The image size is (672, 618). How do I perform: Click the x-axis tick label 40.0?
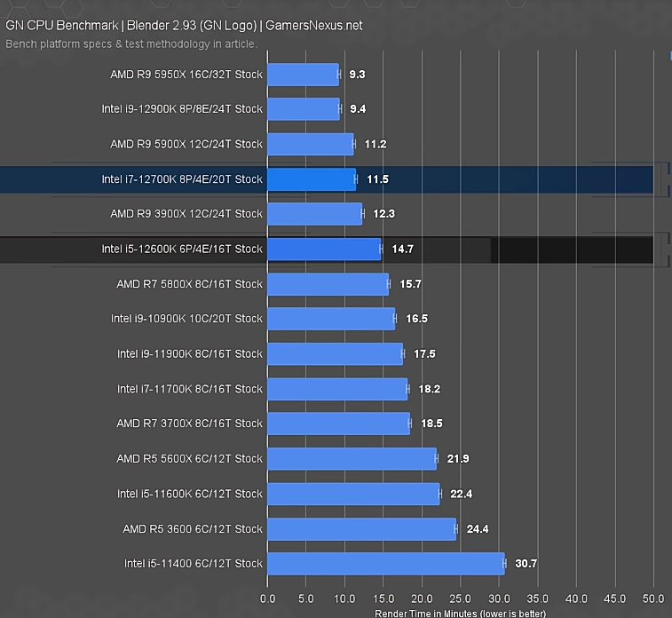tap(576, 598)
